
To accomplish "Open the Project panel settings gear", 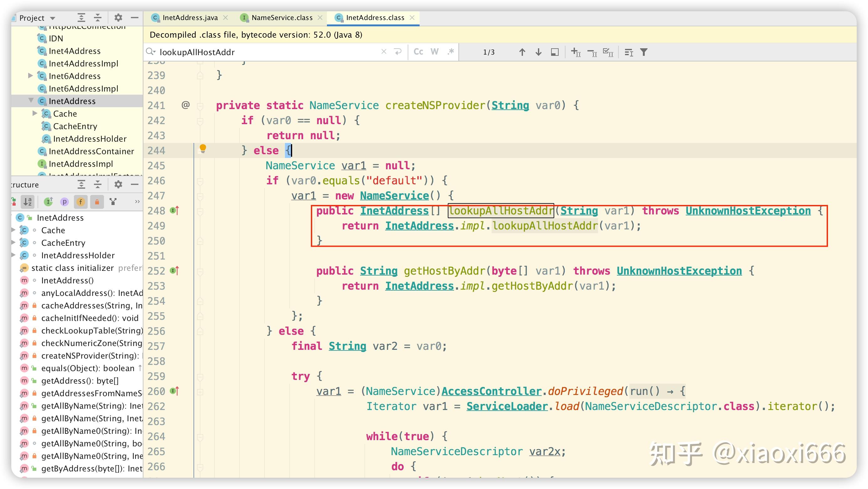I will click(x=118, y=18).
